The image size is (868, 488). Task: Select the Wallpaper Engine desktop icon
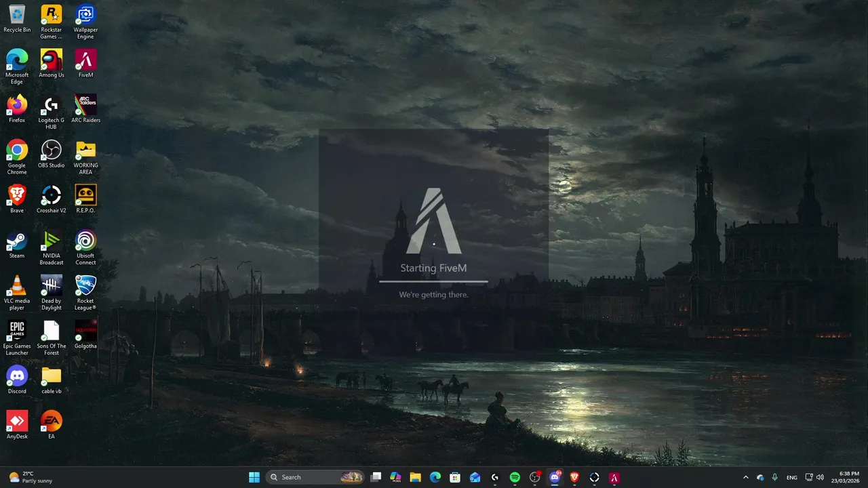coord(85,22)
